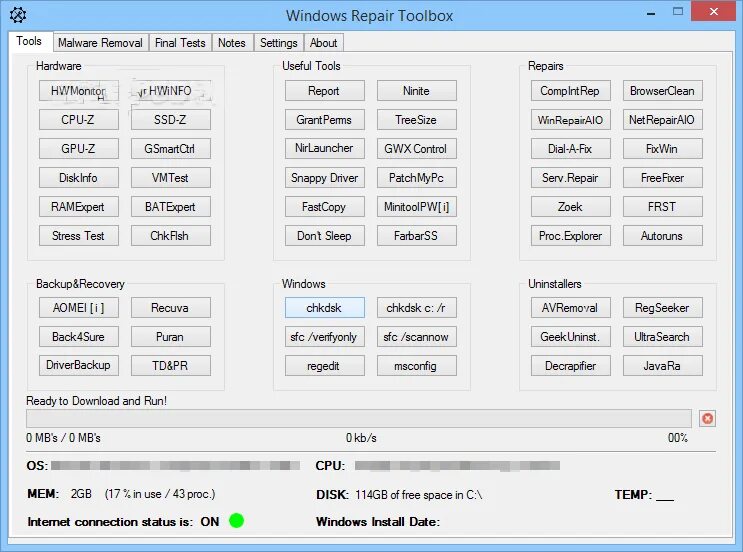Run chkdsk c: /r
This screenshot has height=552, width=743.
tap(417, 308)
